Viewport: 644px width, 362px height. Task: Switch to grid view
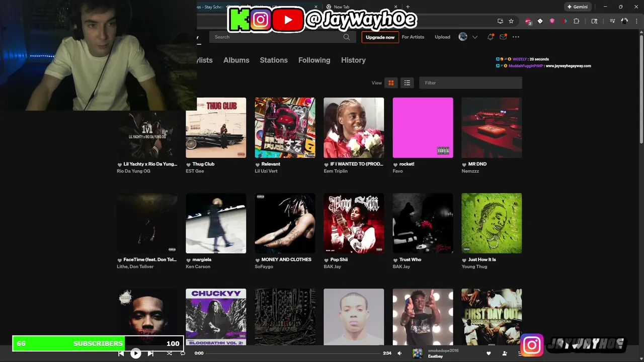coord(391,83)
